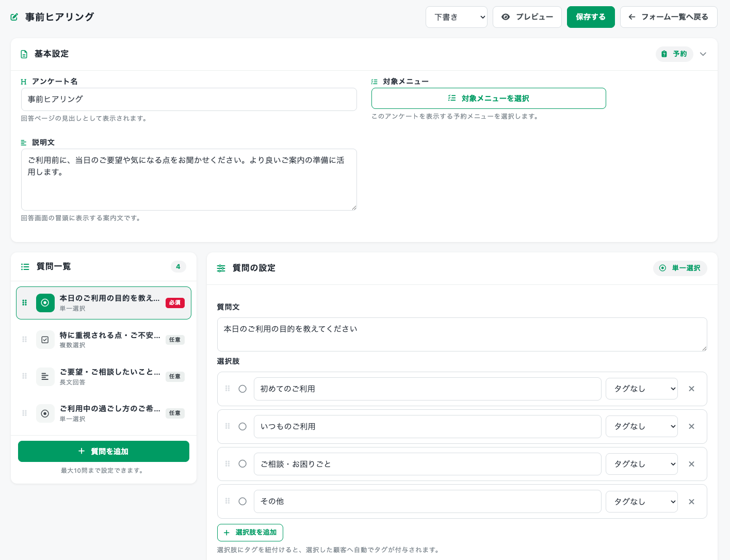Screen dimensions: 730x560
Task: Click the 質問の設定 sliders icon
Action: point(221,268)
